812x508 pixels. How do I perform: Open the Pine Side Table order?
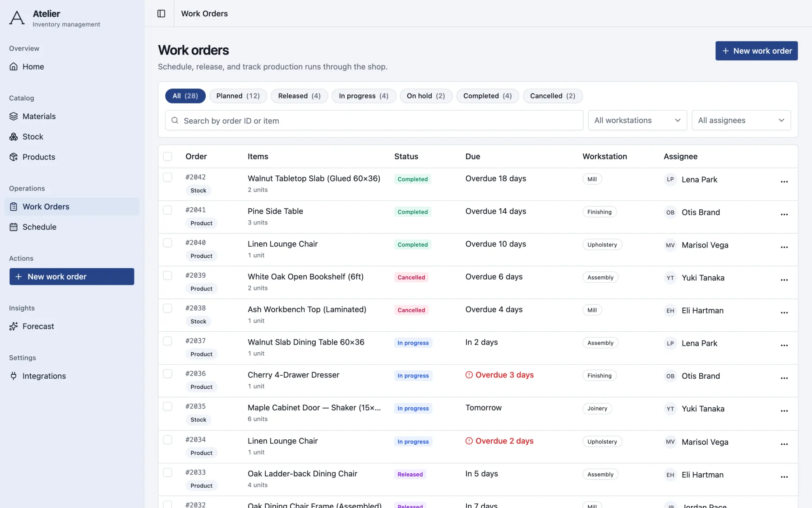tap(275, 211)
